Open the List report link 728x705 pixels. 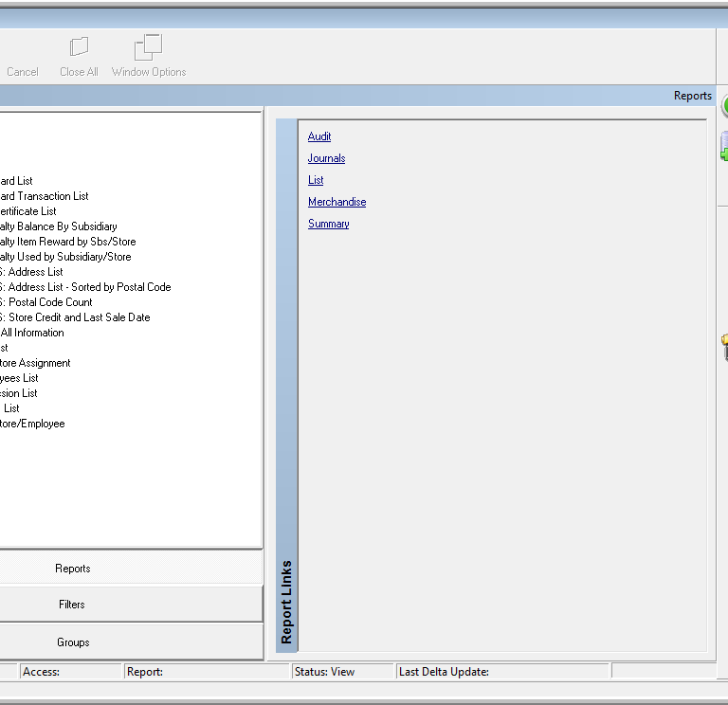pyautogui.click(x=316, y=180)
